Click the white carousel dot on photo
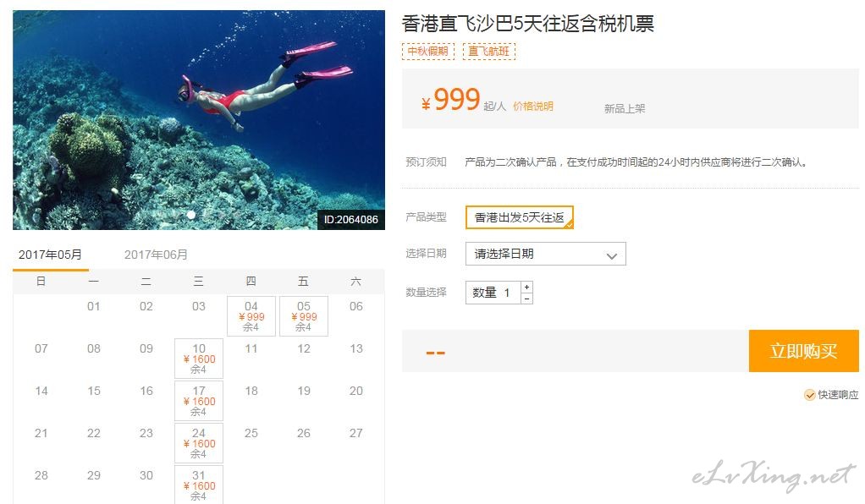Screen dimensions: 865x504 (191, 215)
